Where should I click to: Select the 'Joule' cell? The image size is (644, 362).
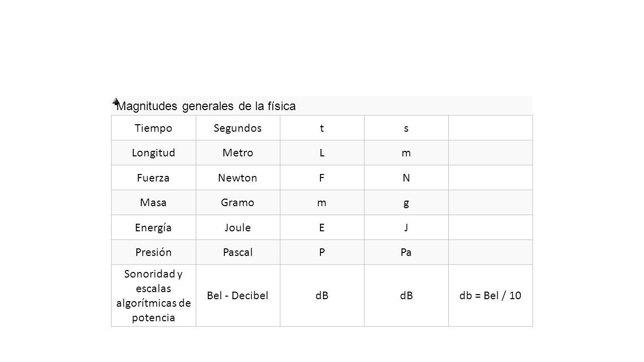238,227
